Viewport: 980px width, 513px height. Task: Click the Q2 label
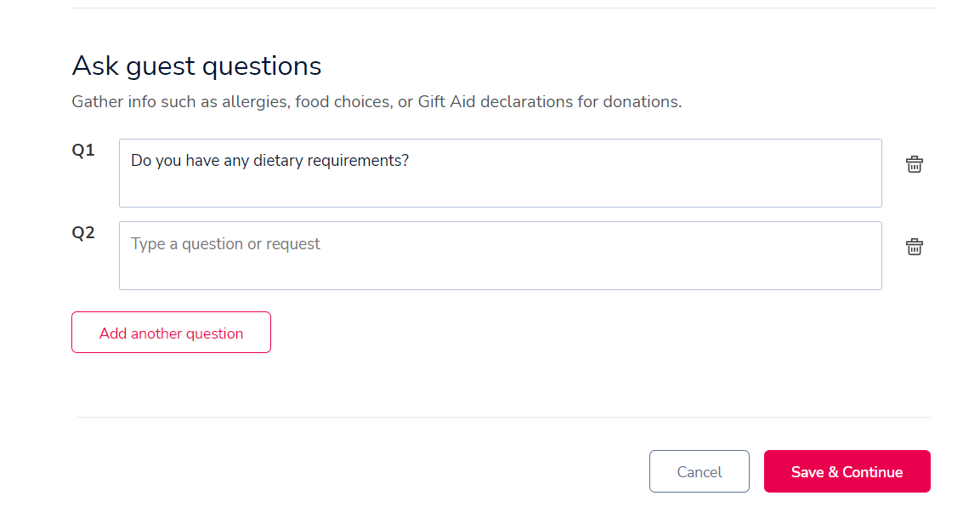[83, 233]
